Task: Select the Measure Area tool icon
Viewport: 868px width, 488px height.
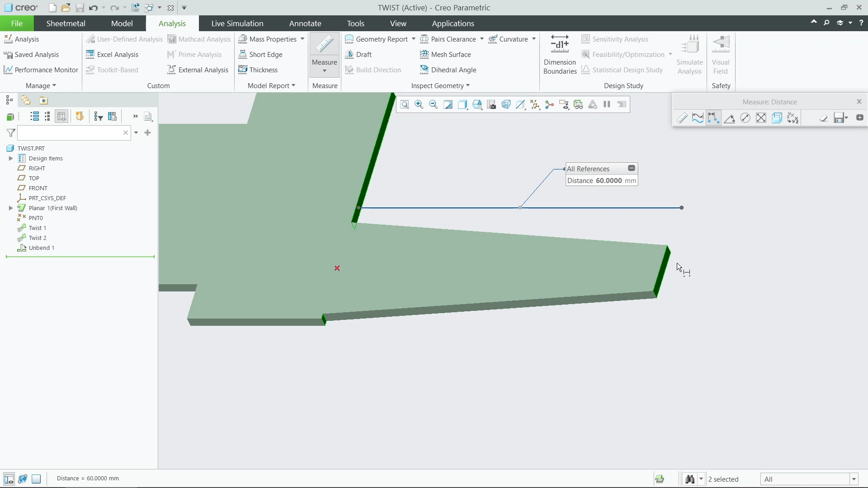Action: pyautogui.click(x=761, y=118)
